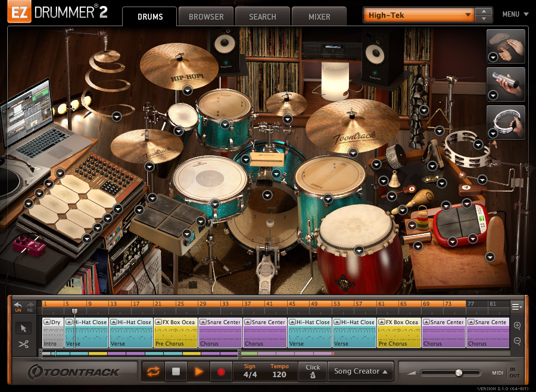Open the triangle instrument dropdown arrow
The width and height of the screenshot is (536, 392).
tap(440, 130)
